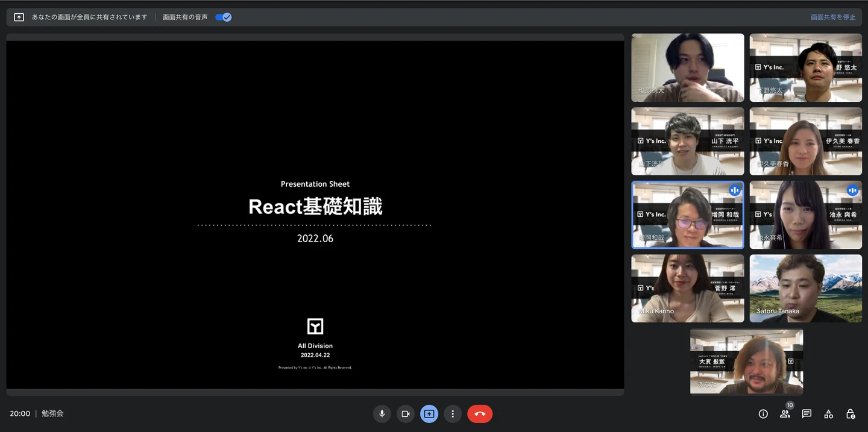Select your own あなた video tile
The image size is (868, 432).
(x=746, y=361)
